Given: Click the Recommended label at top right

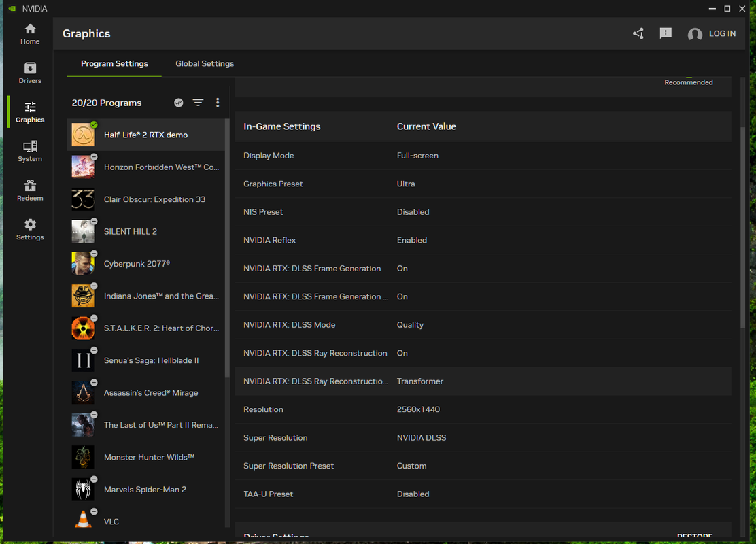Looking at the screenshot, I should pos(689,82).
